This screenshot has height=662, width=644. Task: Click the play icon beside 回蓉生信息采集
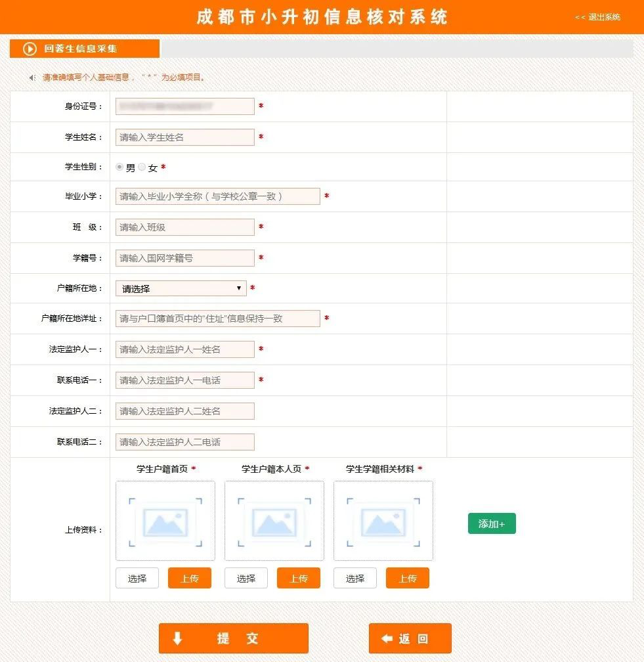tap(30, 49)
